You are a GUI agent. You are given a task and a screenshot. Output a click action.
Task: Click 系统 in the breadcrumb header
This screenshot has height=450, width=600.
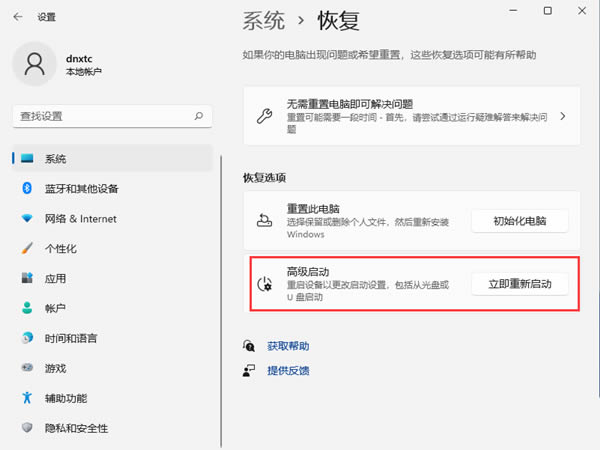click(264, 21)
